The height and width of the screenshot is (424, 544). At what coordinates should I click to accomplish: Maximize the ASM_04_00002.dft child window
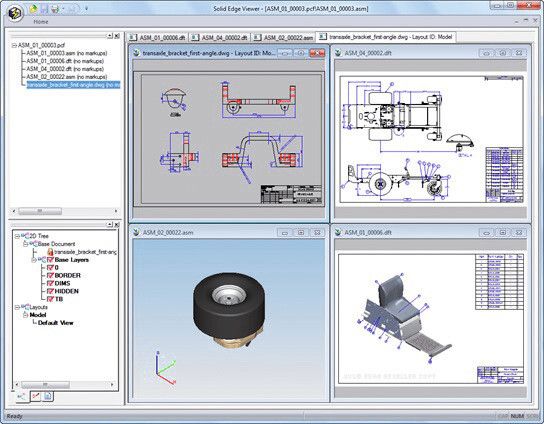coord(503,53)
